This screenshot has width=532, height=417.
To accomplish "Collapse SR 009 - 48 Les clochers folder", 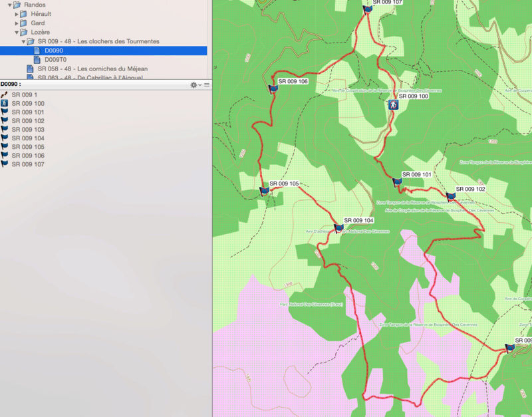I will (x=23, y=42).
